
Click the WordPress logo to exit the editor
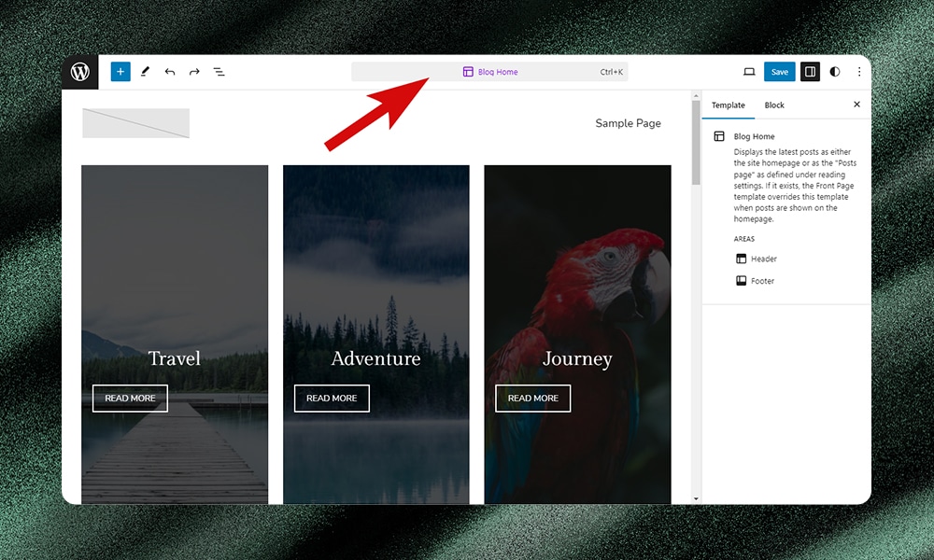(80, 71)
